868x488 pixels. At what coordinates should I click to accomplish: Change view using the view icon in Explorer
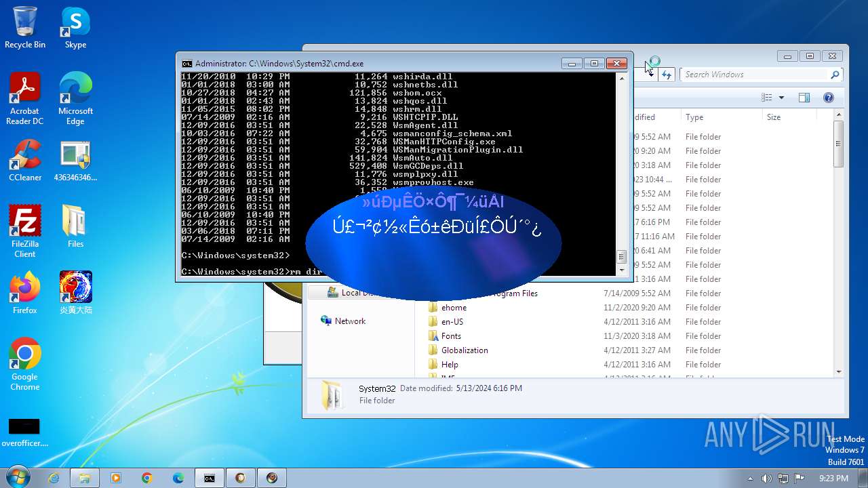click(767, 98)
